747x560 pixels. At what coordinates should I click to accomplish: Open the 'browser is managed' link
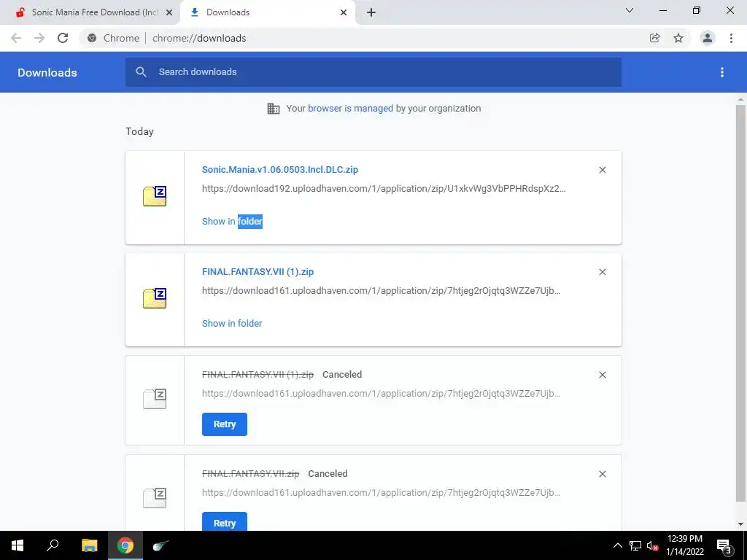coord(350,108)
